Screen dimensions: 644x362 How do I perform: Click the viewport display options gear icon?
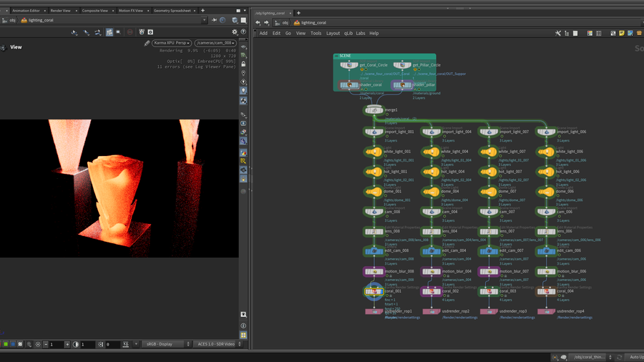pyautogui.click(x=234, y=32)
